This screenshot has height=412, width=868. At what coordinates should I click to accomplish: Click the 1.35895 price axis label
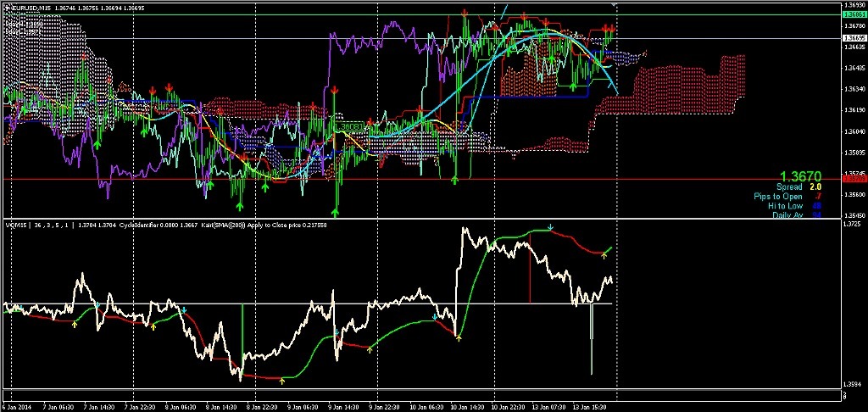(x=854, y=153)
